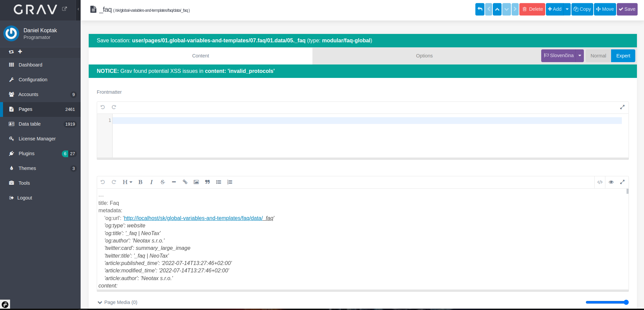644x310 pixels.
Task: Insert an image in content editor
Action: 196,182
